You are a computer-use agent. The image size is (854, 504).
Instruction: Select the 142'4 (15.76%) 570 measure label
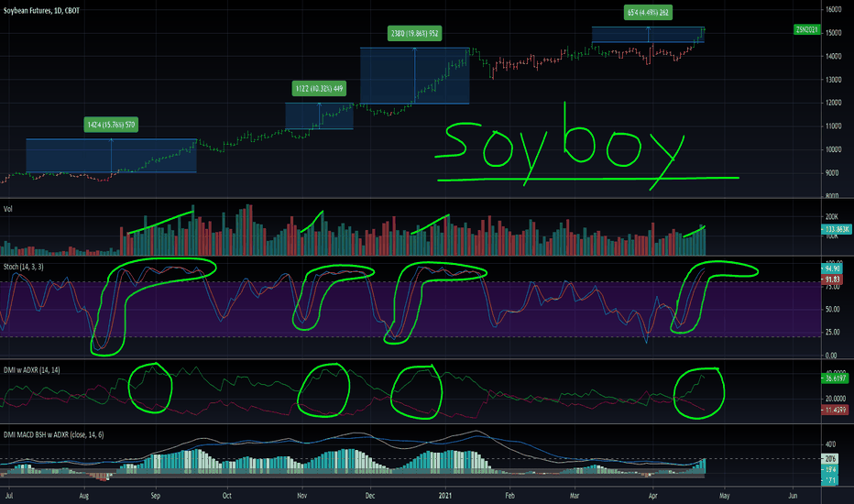pos(111,125)
